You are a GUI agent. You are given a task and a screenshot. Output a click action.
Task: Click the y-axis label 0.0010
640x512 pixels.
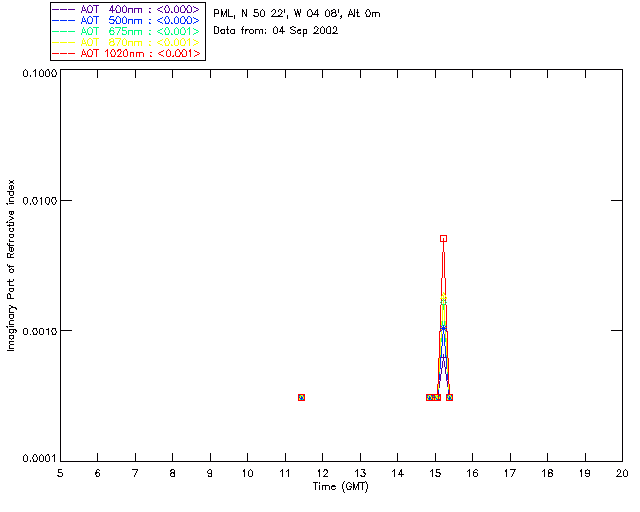[39, 331]
